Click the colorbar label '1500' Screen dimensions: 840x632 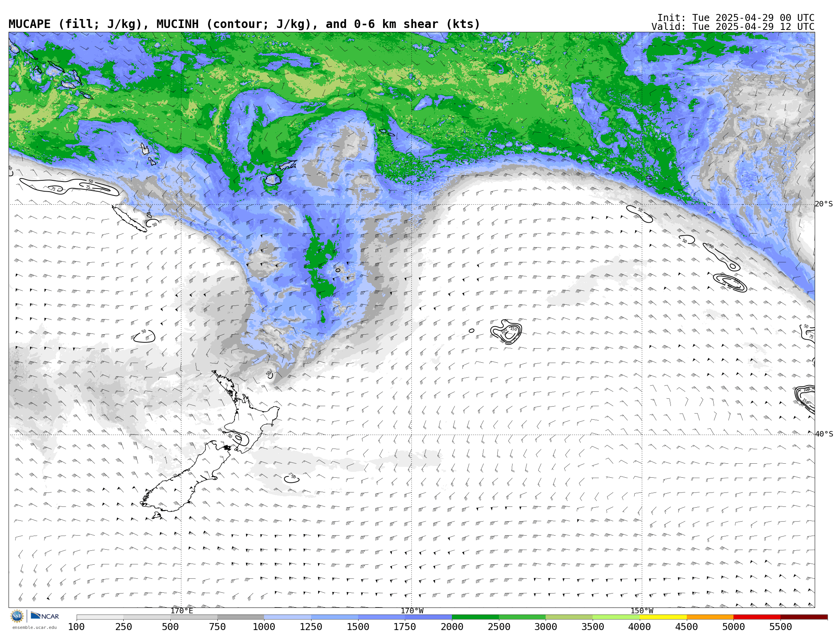(x=358, y=627)
